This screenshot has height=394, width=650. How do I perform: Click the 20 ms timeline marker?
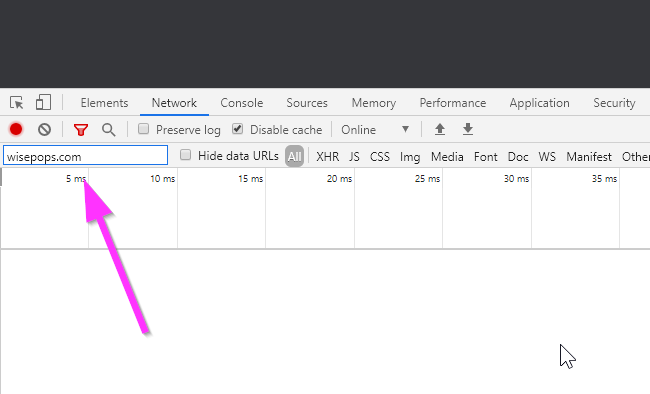(x=339, y=179)
